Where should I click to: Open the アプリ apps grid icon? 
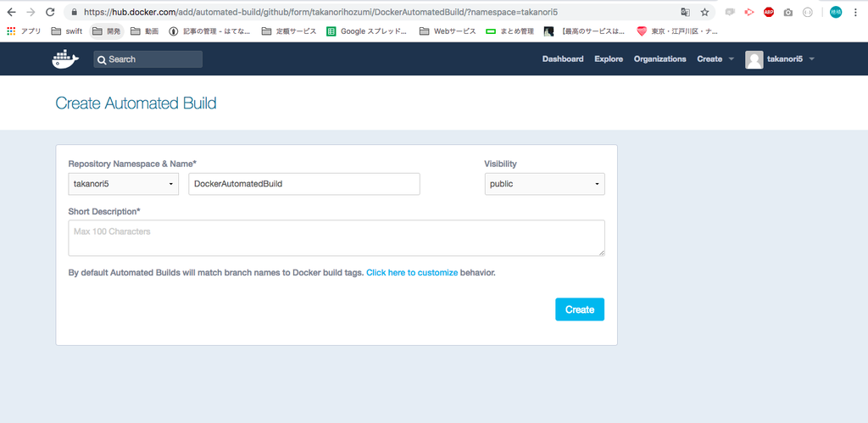click(11, 31)
